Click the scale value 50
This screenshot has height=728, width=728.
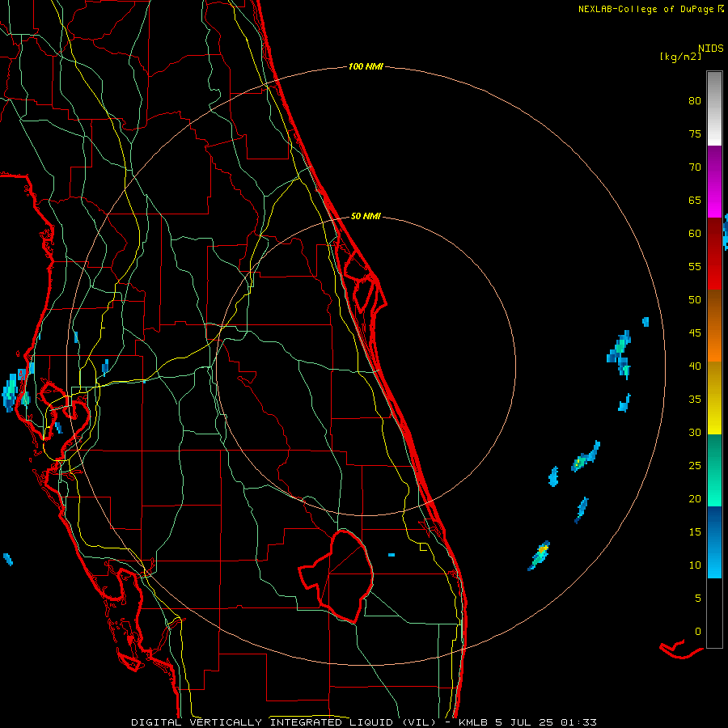click(695, 300)
